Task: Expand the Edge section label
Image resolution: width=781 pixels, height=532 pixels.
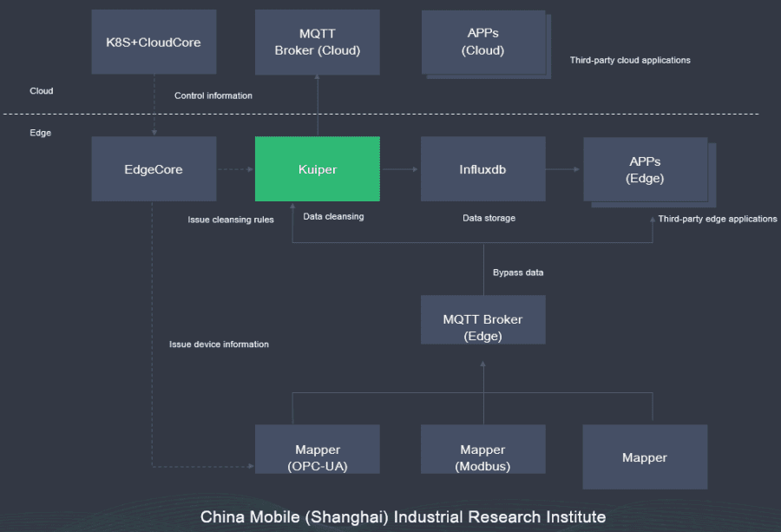Action: tap(40, 132)
